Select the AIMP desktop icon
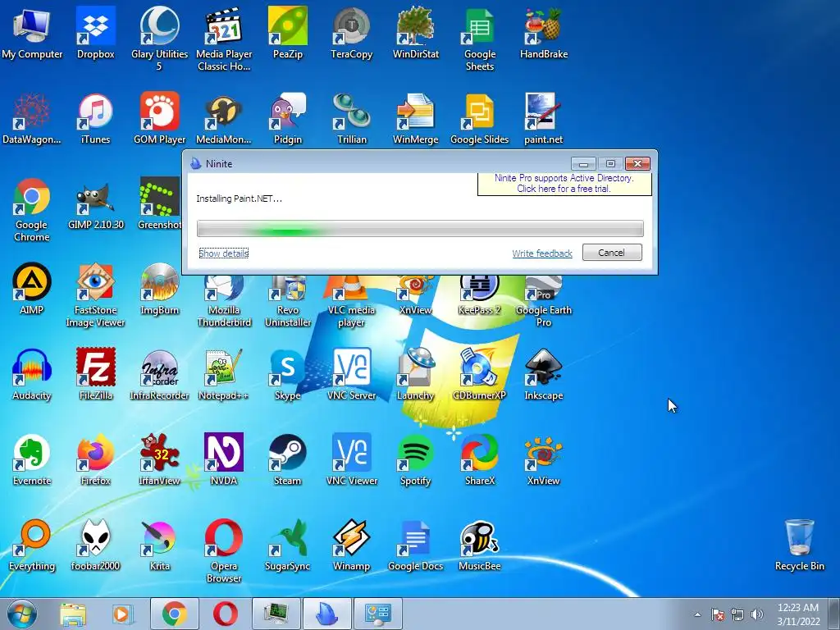 coord(32,289)
